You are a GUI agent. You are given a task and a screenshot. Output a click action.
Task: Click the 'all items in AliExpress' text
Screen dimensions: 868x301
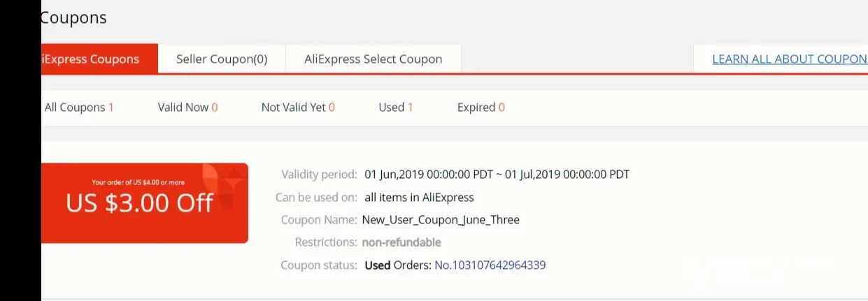pos(419,197)
